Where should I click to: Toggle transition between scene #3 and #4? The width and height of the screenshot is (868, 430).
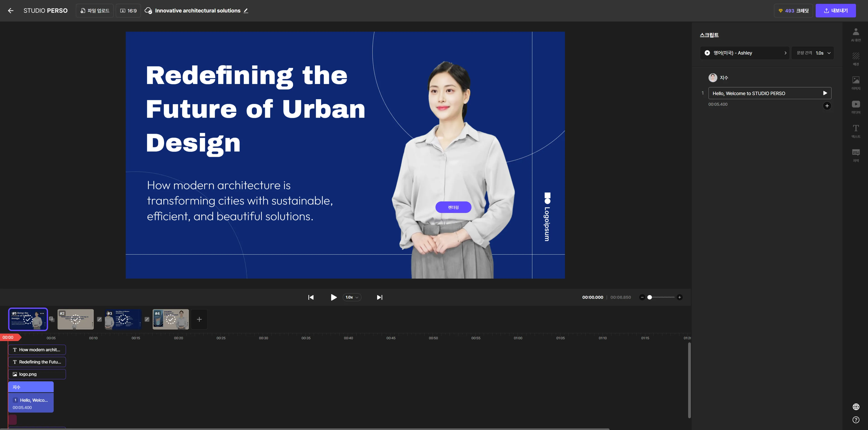[147, 319]
